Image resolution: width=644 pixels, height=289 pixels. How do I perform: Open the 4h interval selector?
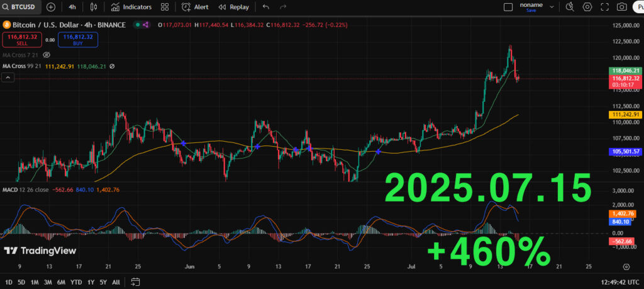pos(72,7)
